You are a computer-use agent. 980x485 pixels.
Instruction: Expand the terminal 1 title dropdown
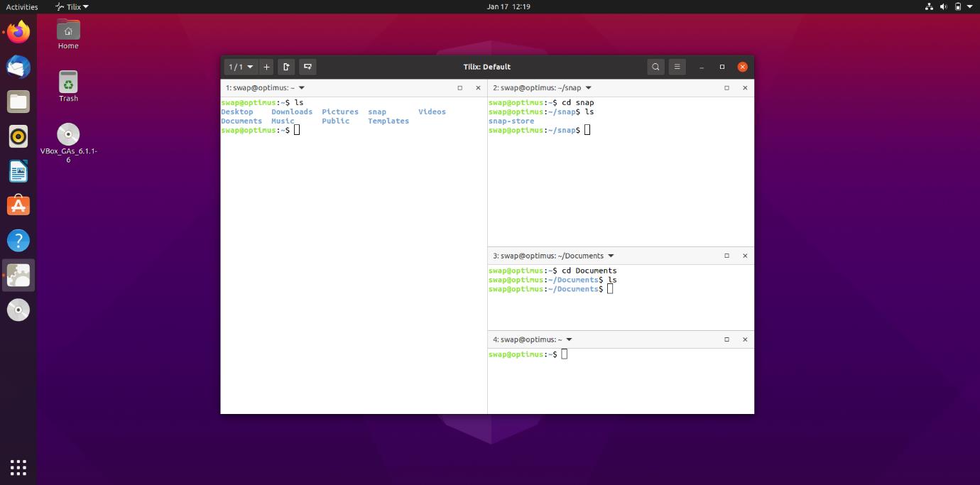point(302,88)
